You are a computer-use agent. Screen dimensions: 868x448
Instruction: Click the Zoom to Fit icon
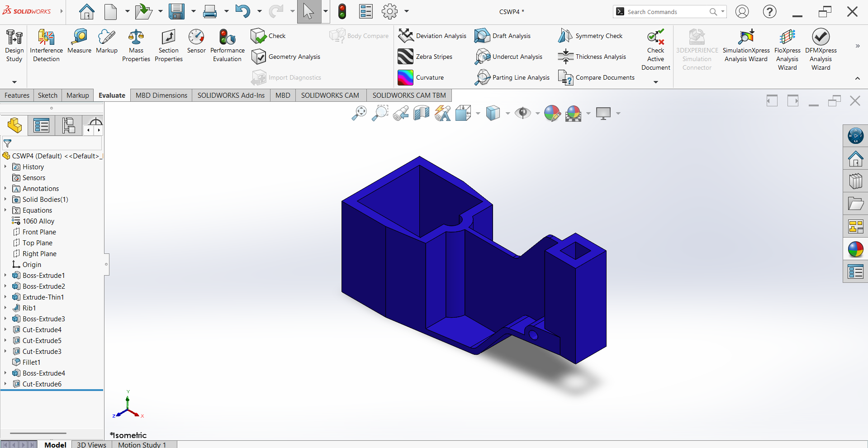click(x=359, y=113)
